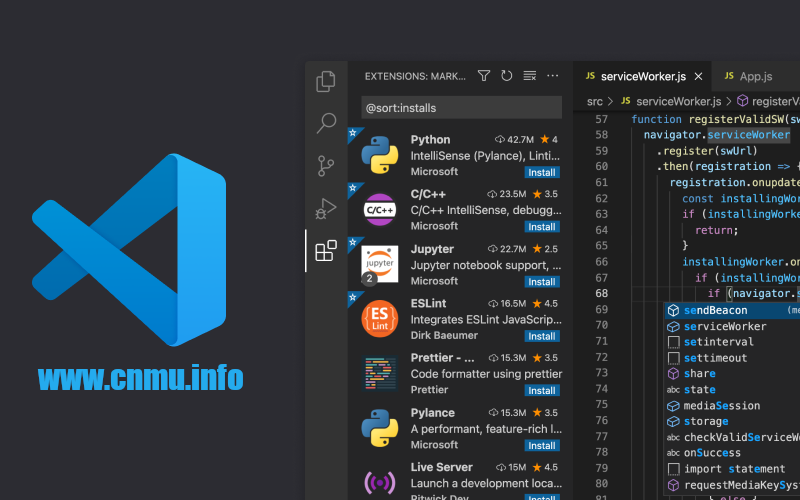Click the Jupyter extension title

coord(432,249)
